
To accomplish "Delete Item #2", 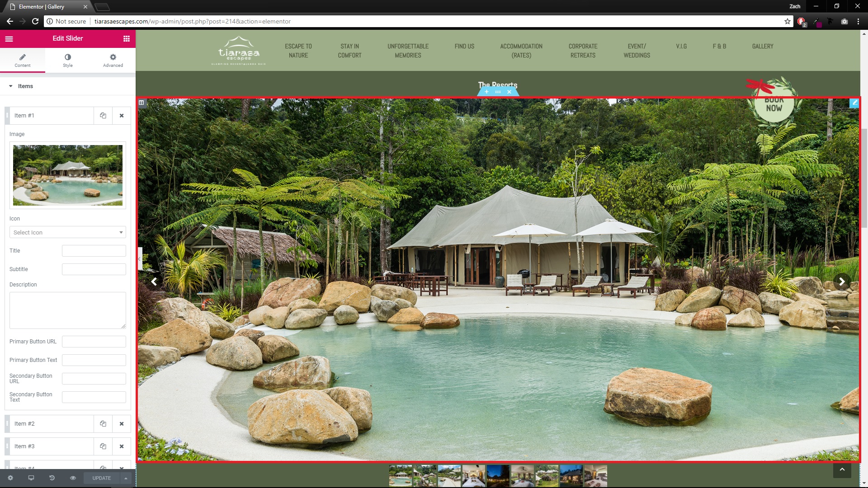I will (122, 424).
